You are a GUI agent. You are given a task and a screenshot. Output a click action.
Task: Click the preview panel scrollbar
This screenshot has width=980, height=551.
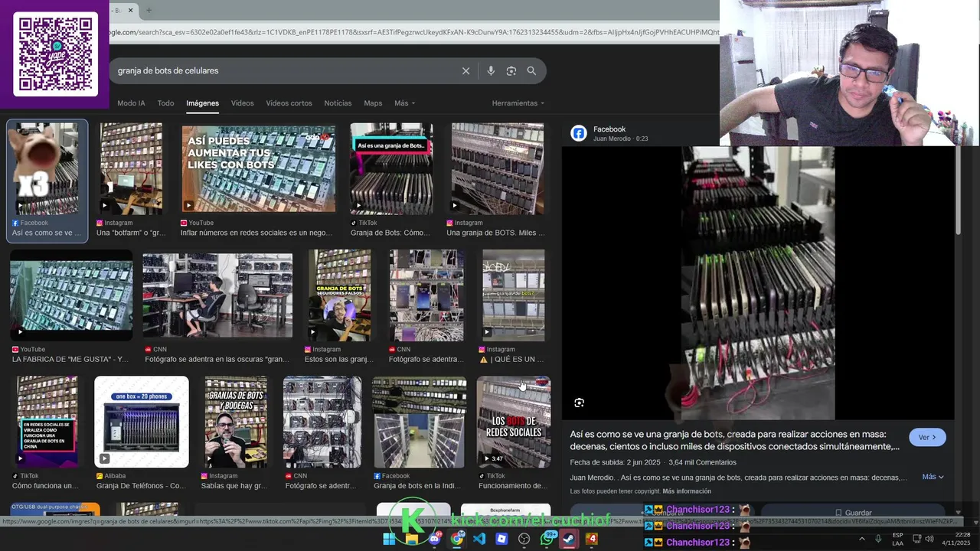(958, 191)
